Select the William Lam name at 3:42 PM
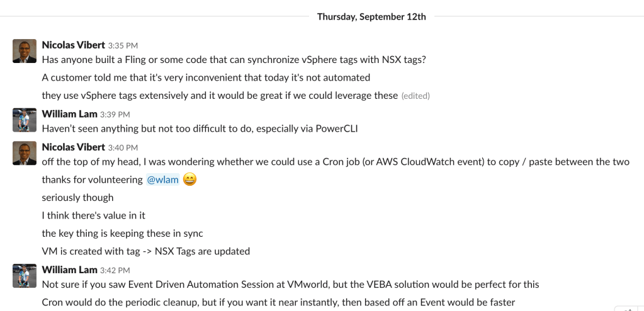Image resolution: width=644 pixels, height=311 pixels. point(69,269)
